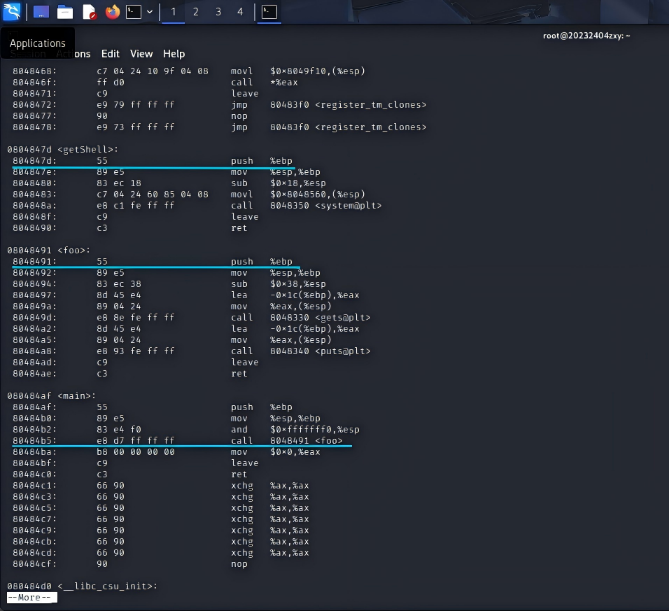The width and height of the screenshot is (670, 612).
Task: Open the Actions menu in terminal
Action: click(x=73, y=54)
